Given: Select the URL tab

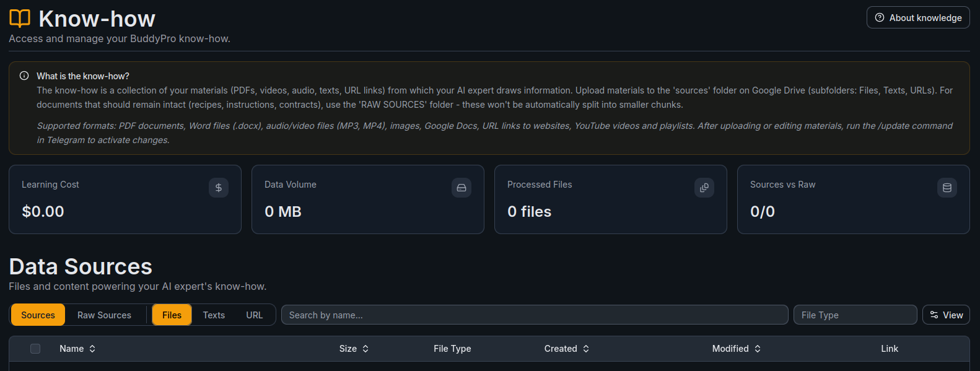Looking at the screenshot, I should pos(255,315).
